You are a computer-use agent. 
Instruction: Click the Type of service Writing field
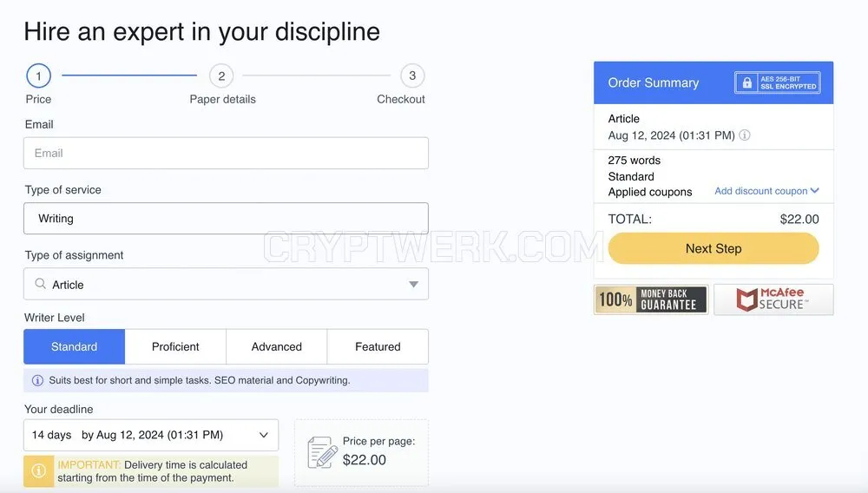(226, 219)
